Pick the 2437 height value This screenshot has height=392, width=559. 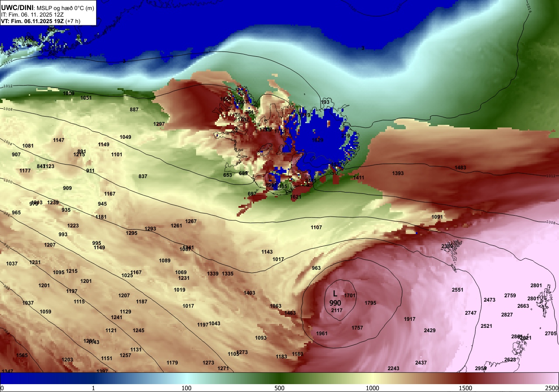(421, 363)
